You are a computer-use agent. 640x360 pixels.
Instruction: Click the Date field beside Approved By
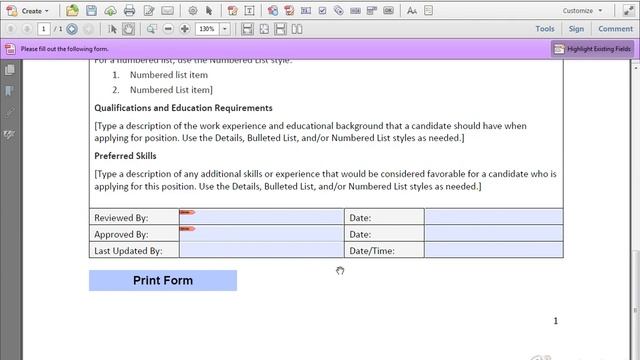[494, 233]
